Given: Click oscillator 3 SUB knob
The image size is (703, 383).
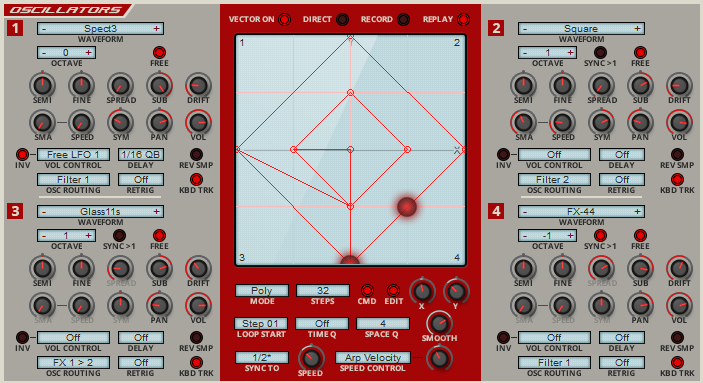Looking at the screenshot, I should tap(160, 268).
